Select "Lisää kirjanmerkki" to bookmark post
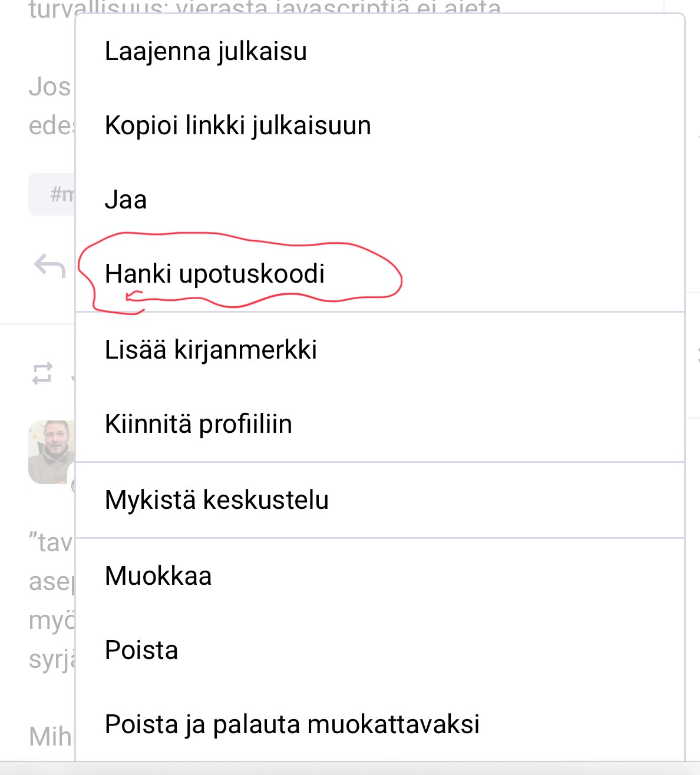The image size is (700, 775). tap(210, 350)
